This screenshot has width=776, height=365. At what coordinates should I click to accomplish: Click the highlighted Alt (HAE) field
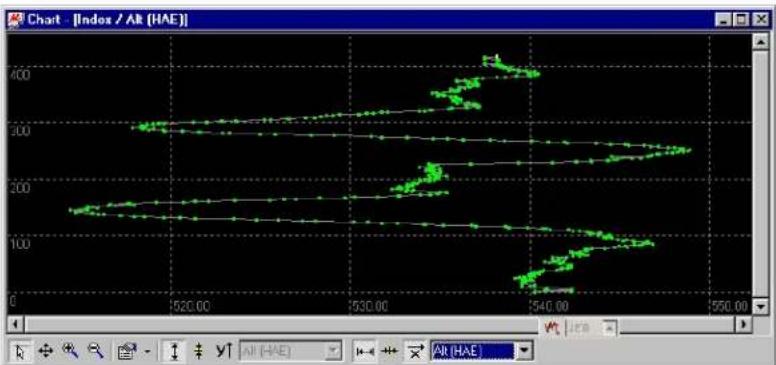(473, 352)
